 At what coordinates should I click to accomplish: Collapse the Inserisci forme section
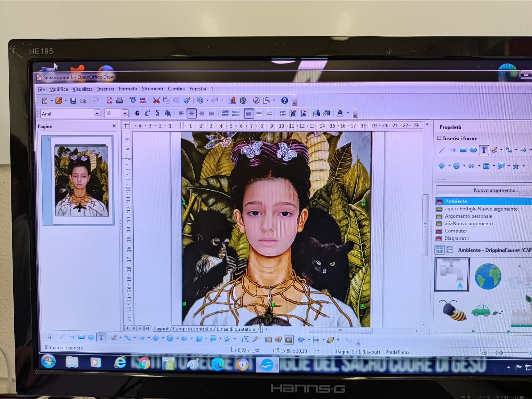[x=439, y=138]
